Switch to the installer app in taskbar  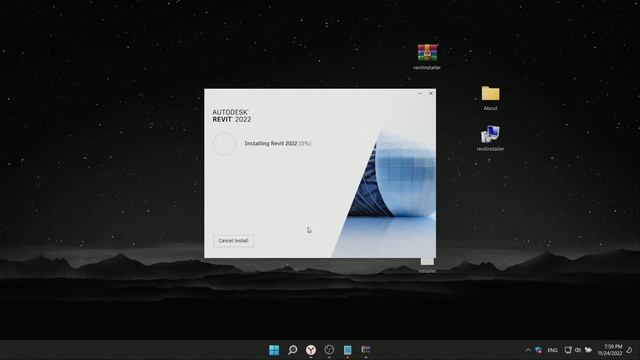point(366,350)
